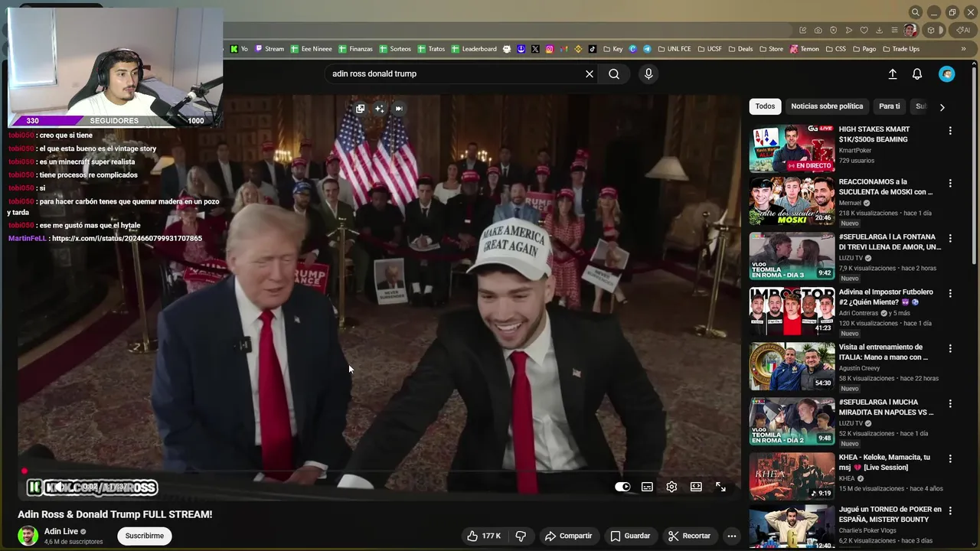Viewport: 980px width, 551px height.
Task: Open YouTube notifications bell
Action: [917, 74]
